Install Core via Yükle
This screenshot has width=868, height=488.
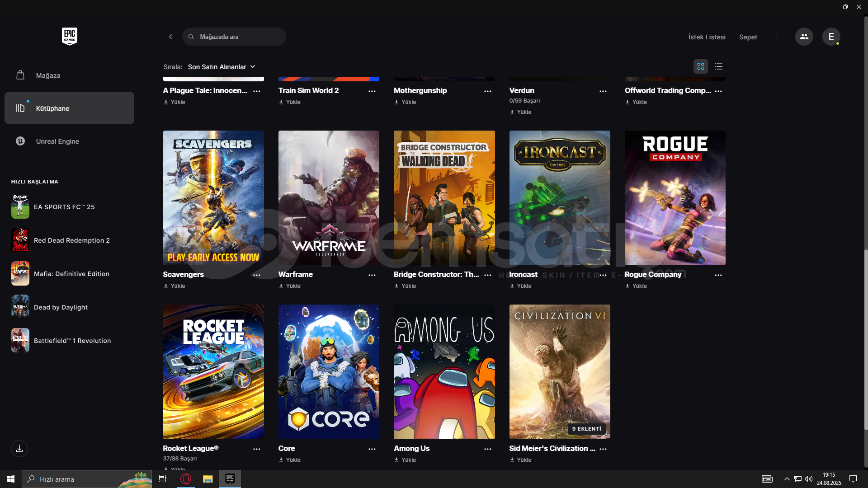[290, 460]
